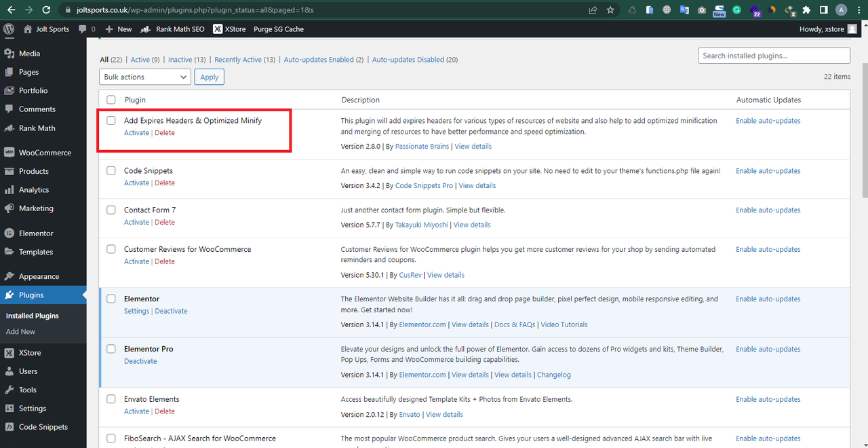
Task: Click the WooCommerce sidebar icon
Action: (x=9, y=153)
